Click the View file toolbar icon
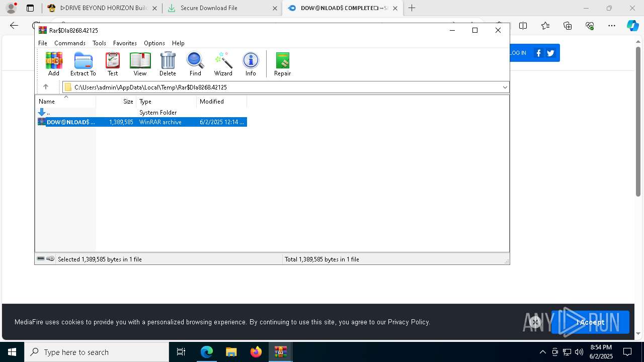 pyautogui.click(x=140, y=64)
